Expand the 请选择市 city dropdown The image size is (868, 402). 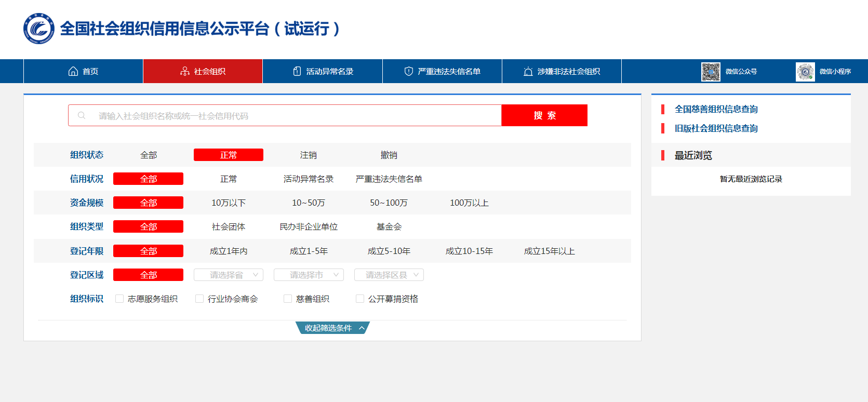(x=309, y=275)
